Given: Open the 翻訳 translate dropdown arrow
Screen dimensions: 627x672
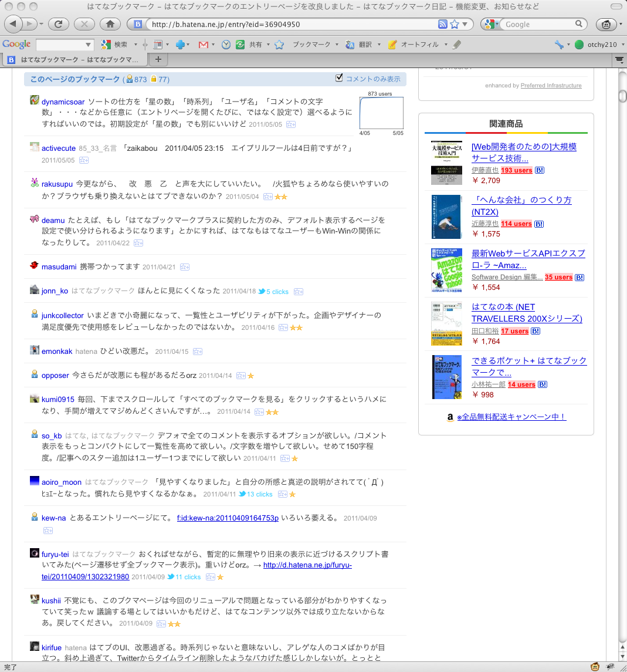Looking at the screenshot, I should point(379,45).
